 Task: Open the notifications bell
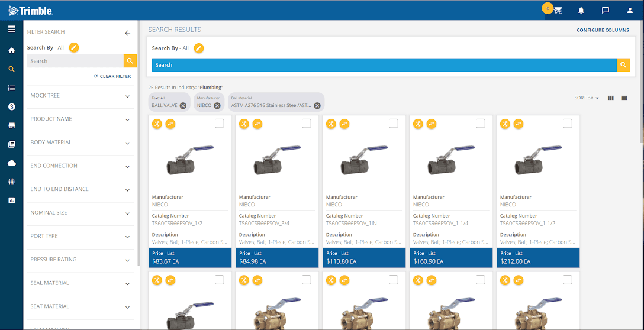click(x=581, y=11)
